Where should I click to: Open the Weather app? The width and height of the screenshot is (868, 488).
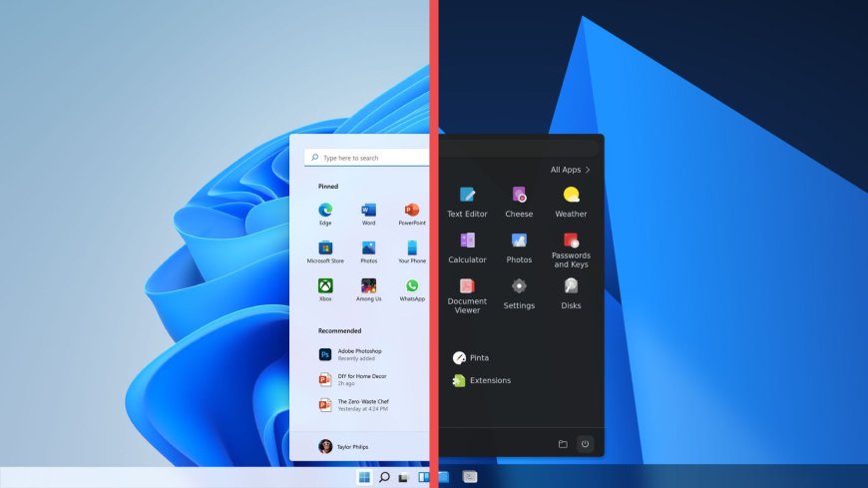571,203
